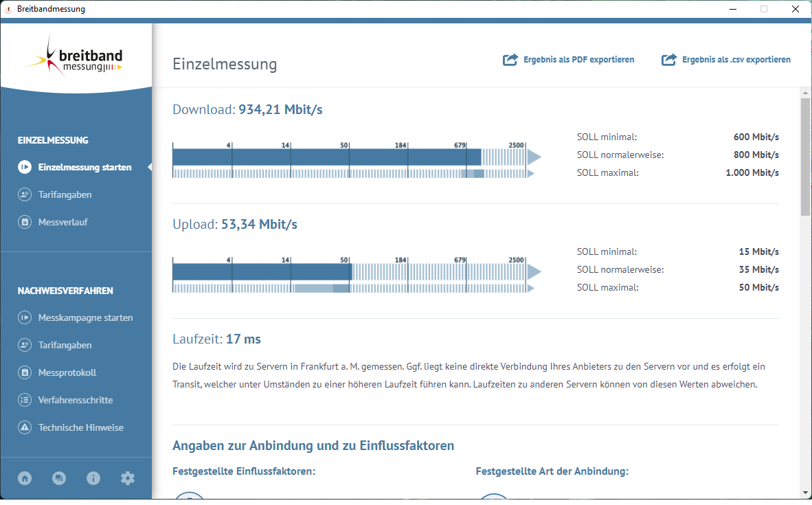Click the play icon beside Messkampagne starten
The image size is (812, 505).
25,317
